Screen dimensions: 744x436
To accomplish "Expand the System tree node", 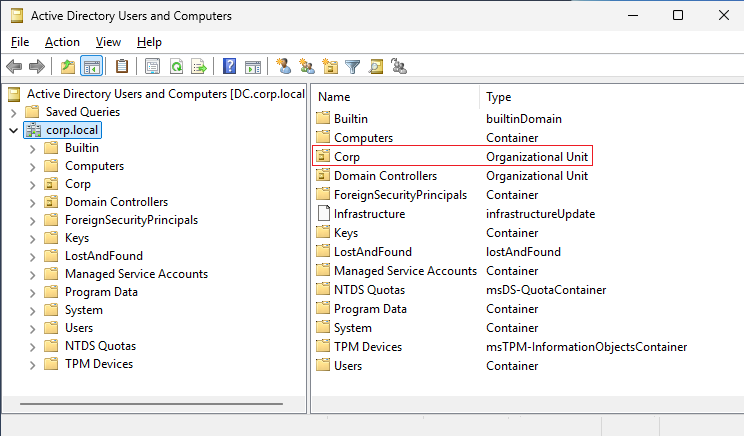I will click(x=32, y=311).
